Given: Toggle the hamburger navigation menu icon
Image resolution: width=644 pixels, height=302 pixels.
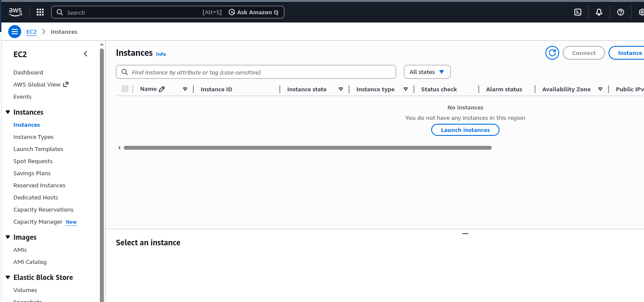Looking at the screenshot, I should (15, 32).
